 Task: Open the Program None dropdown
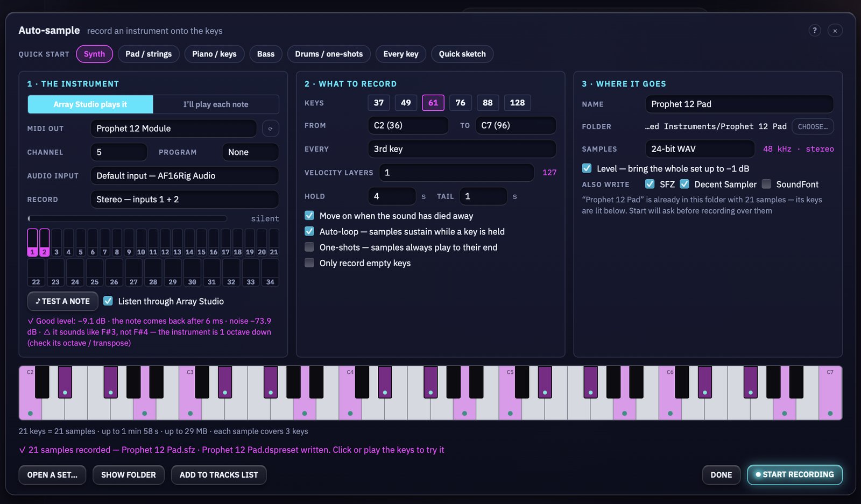pyautogui.click(x=250, y=152)
